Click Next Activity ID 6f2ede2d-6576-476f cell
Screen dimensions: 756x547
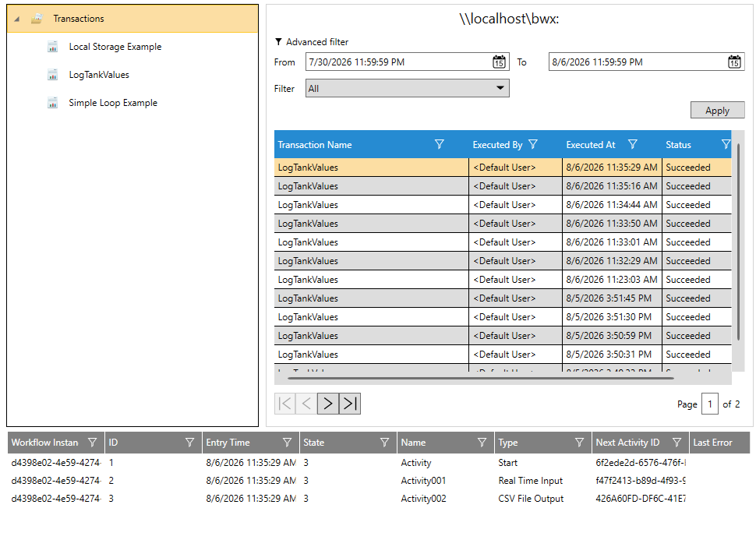641,463
